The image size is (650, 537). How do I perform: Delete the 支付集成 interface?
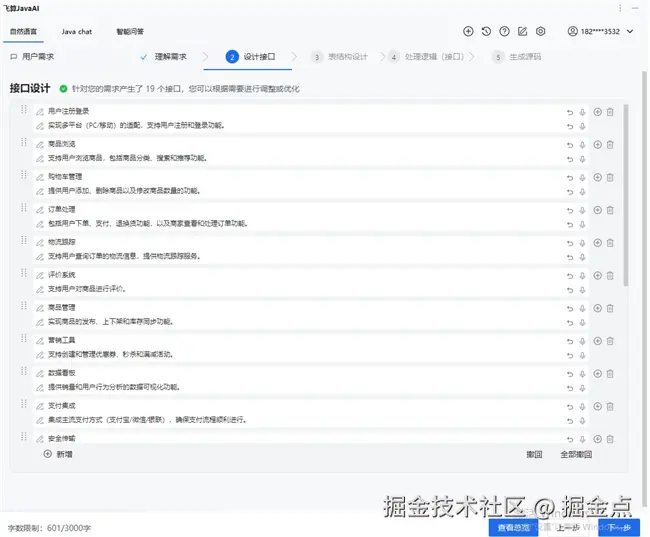pyautogui.click(x=610, y=407)
